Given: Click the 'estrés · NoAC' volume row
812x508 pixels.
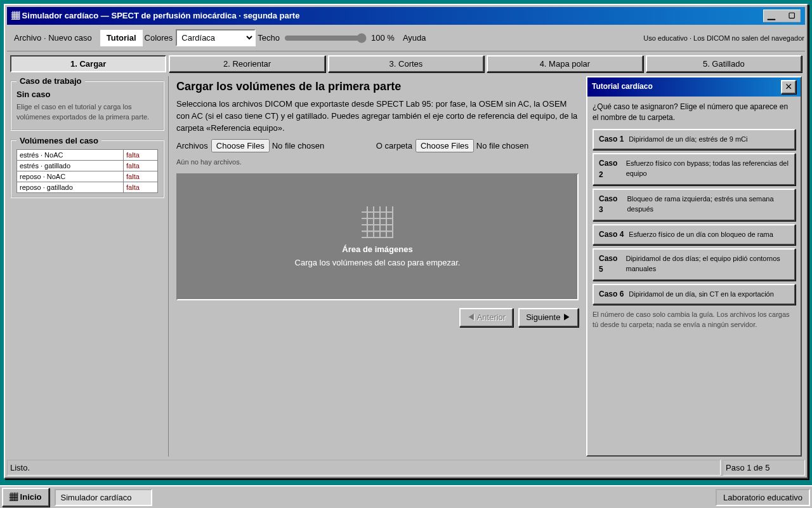Looking at the screenshot, I should click(x=87, y=155).
